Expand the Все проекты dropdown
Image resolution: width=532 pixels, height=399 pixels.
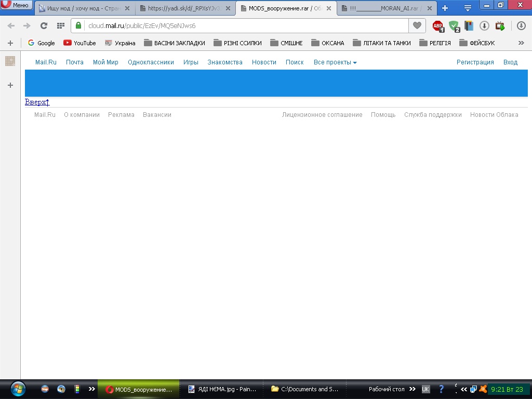(x=335, y=62)
